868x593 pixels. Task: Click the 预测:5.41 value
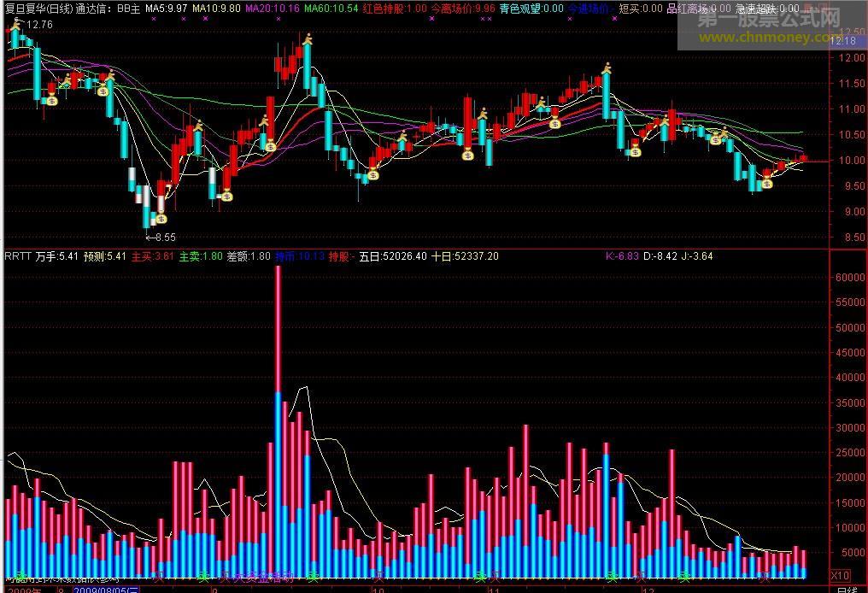[104, 255]
